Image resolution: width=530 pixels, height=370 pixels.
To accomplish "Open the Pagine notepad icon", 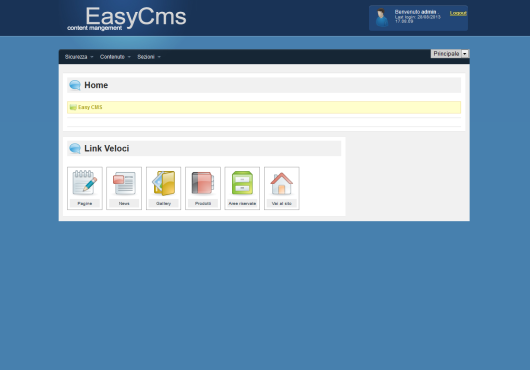I will click(x=85, y=183).
